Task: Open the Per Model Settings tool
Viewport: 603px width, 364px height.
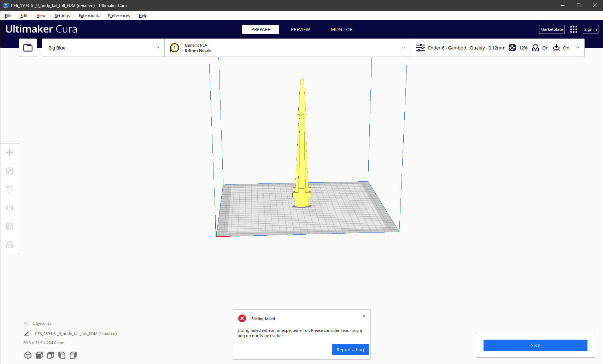Action: tap(10, 226)
